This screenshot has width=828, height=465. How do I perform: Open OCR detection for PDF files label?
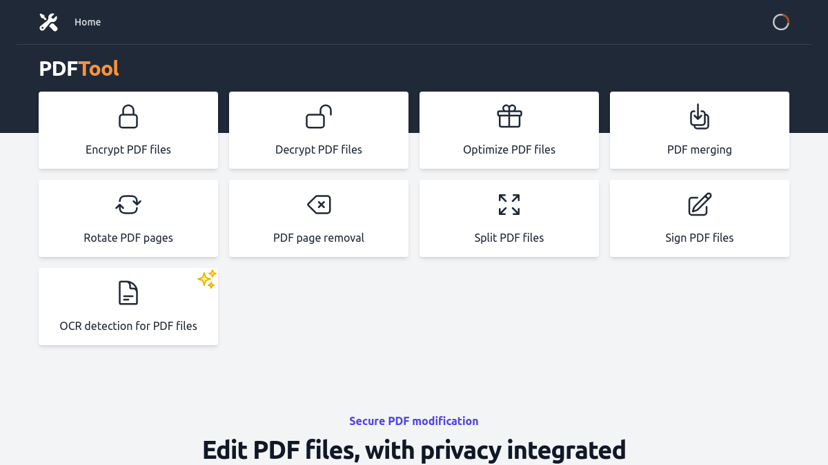tap(128, 326)
